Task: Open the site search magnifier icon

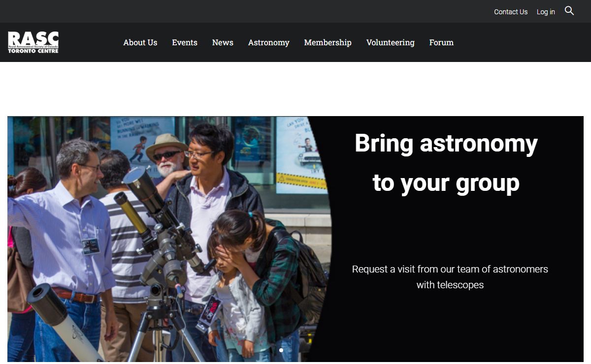Action: pos(569,11)
